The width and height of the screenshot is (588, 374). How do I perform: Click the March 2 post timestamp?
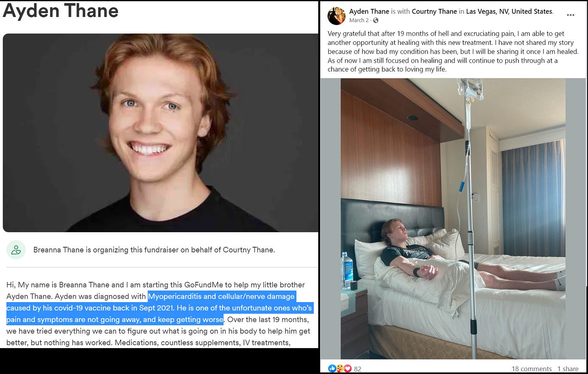(x=359, y=20)
